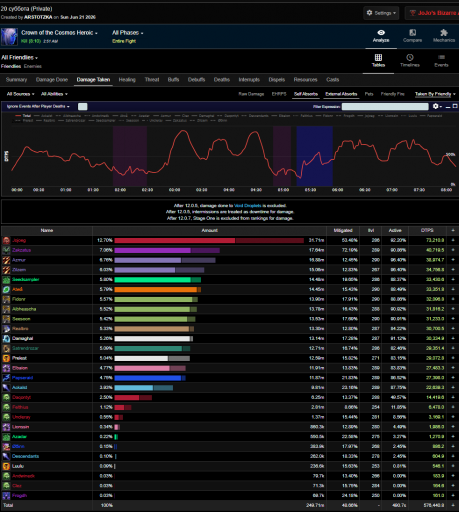Minimize the graph panel with dash icon
This screenshot has height=512, width=459.
click(x=448, y=107)
